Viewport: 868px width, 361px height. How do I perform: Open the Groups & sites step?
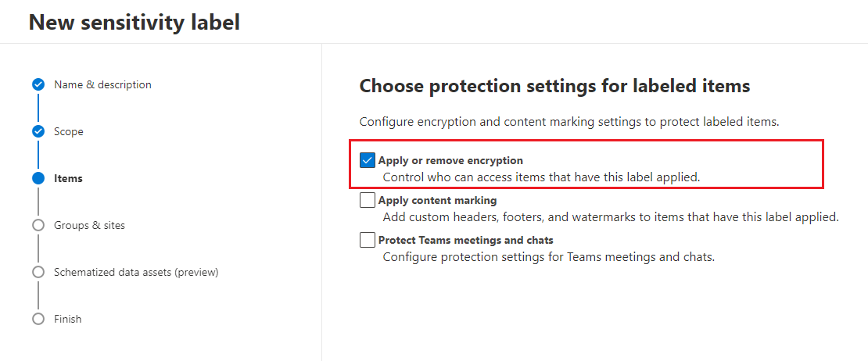(89, 225)
